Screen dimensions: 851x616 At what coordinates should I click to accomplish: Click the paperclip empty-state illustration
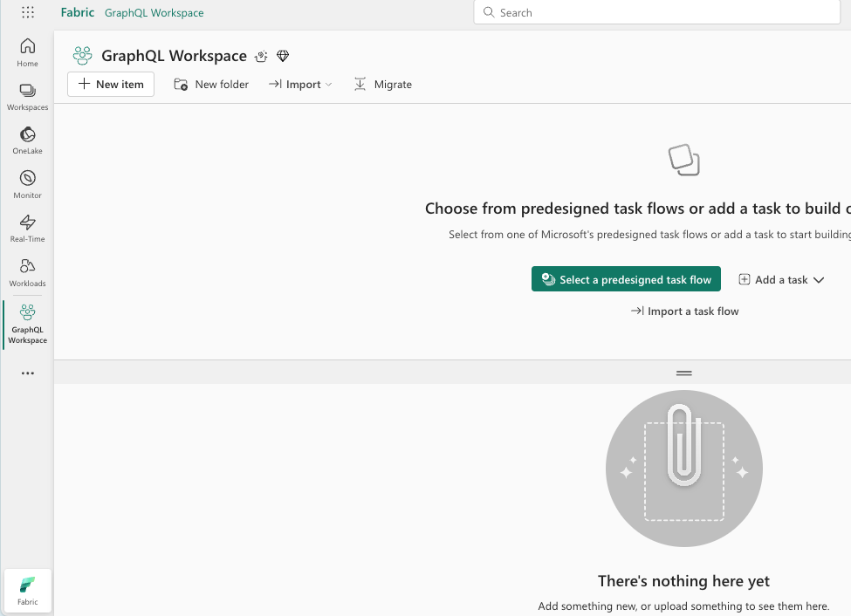683,469
